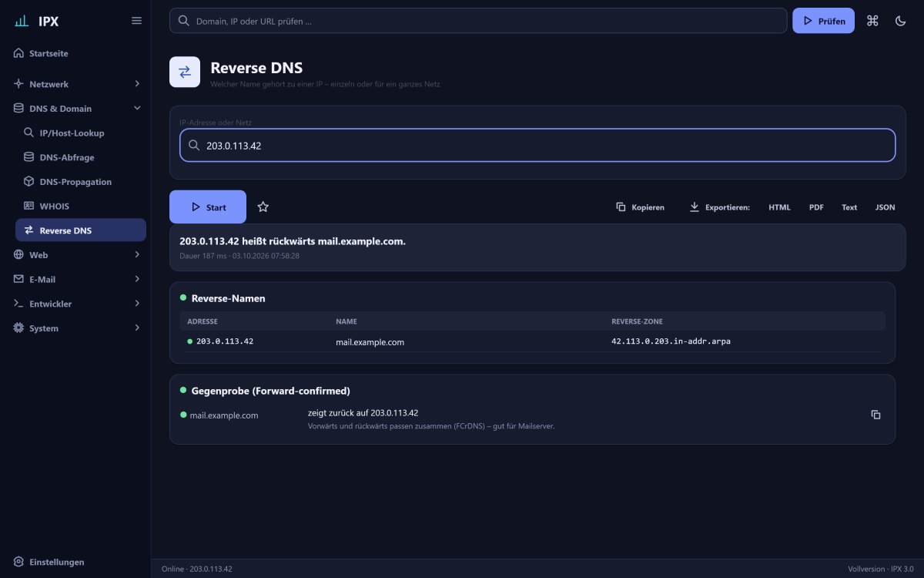Export results as HTML
924x578 pixels.
click(779, 207)
